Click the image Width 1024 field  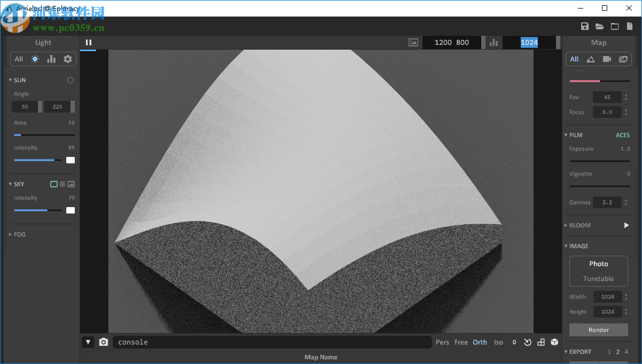point(607,297)
